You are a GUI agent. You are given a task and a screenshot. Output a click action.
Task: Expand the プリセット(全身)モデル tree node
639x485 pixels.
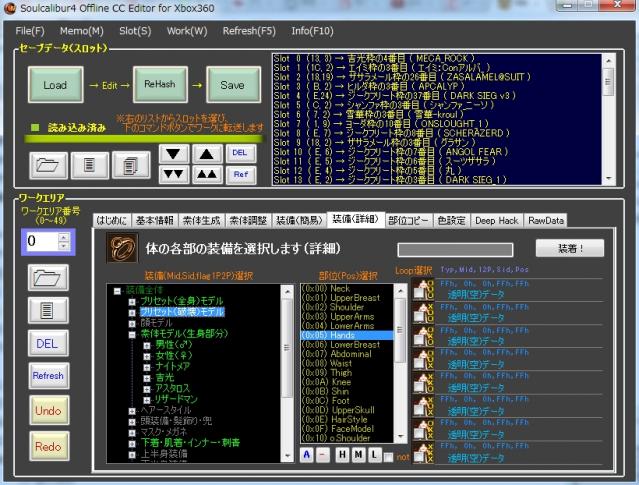point(132,301)
